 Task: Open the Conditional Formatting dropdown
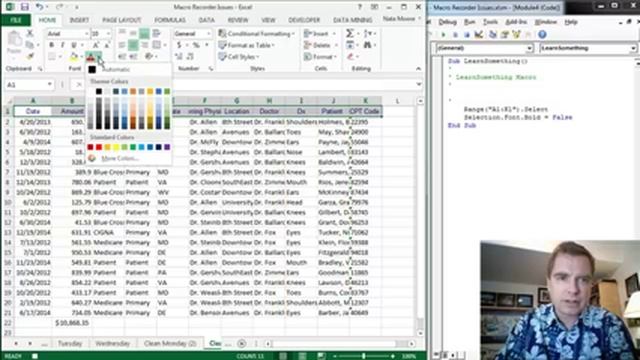pyautogui.click(x=256, y=33)
